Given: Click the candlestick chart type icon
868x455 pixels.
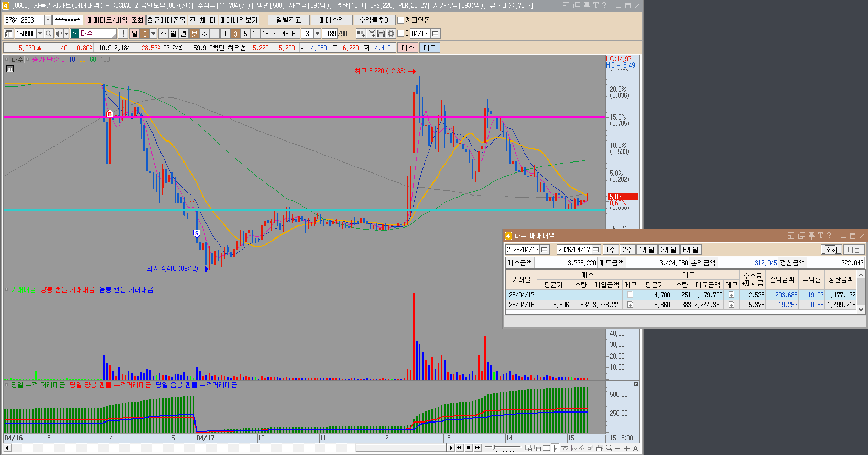Looking at the screenshot, I should coord(361,34).
